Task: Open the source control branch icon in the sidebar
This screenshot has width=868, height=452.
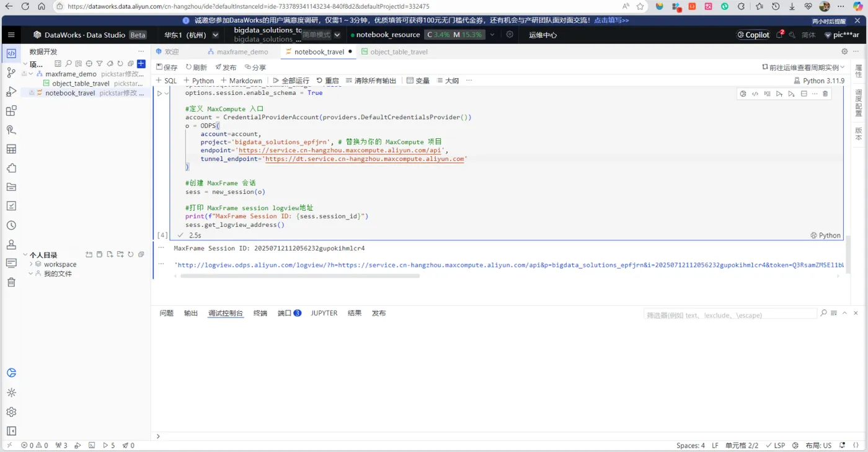Action: [x=11, y=73]
